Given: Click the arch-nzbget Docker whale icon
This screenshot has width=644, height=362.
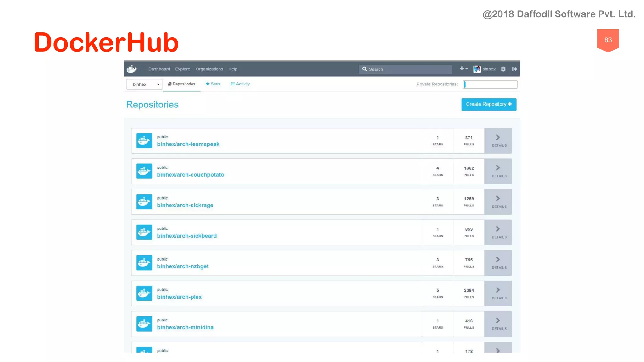Looking at the screenshot, I should point(144,263).
